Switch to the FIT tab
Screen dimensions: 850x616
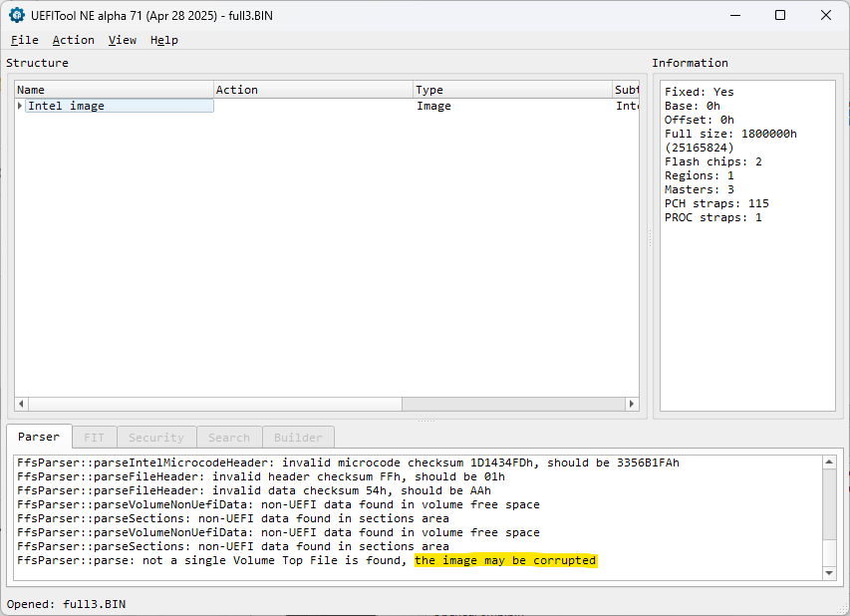tap(94, 438)
